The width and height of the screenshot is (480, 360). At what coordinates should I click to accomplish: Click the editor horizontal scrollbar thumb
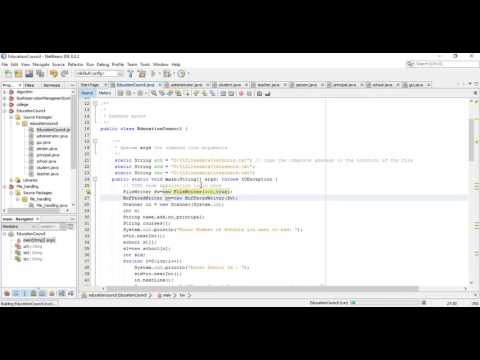point(262,289)
